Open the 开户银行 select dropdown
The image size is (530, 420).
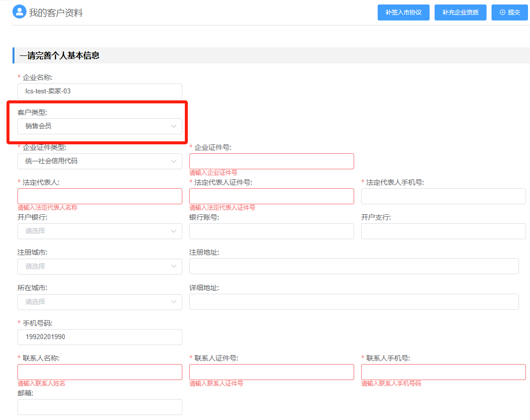pyautogui.click(x=100, y=231)
